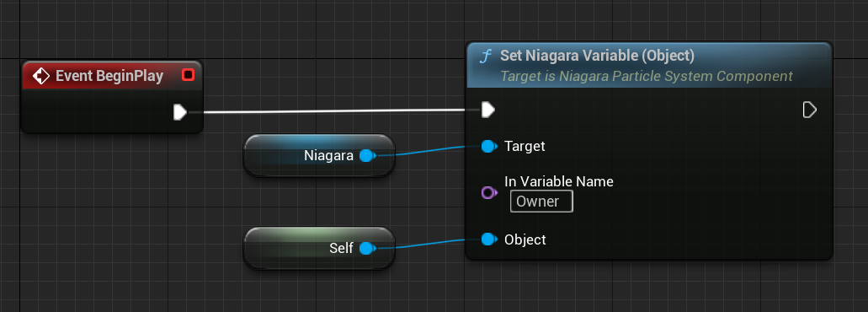Click the red delegate pin on Event BeginPlay
868x312 pixels.
(x=189, y=75)
